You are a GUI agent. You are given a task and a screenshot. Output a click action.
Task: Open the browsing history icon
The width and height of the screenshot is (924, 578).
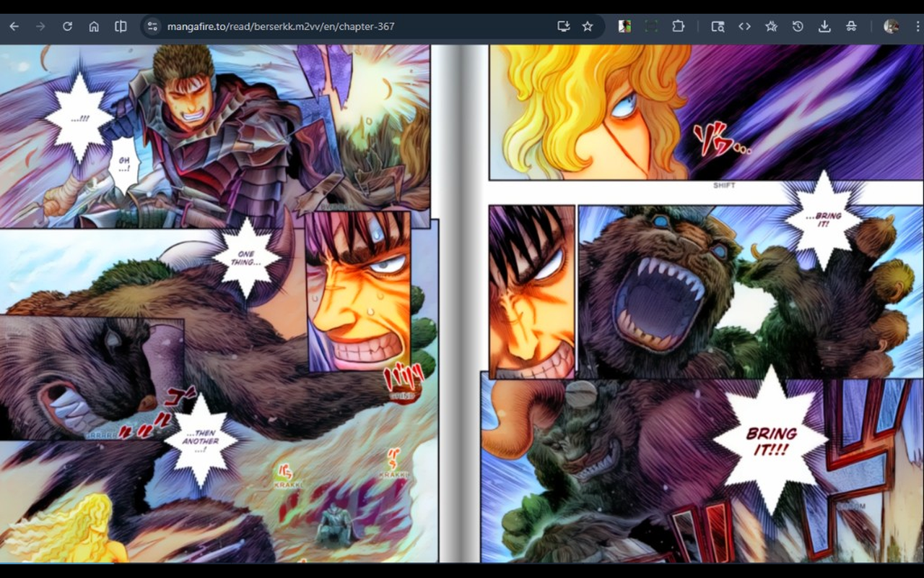click(x=798, y=26)
